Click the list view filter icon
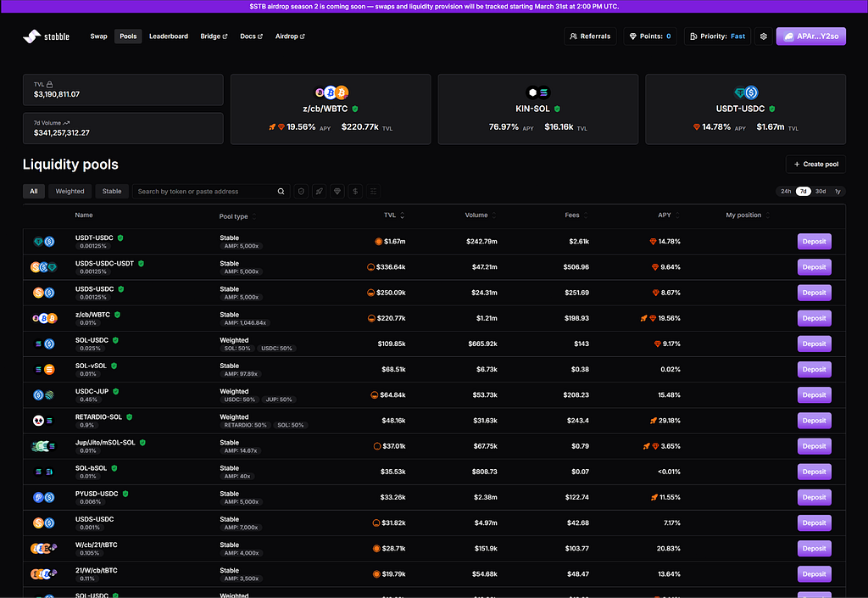This screenshot has height=598, width=868. [374, 192]
